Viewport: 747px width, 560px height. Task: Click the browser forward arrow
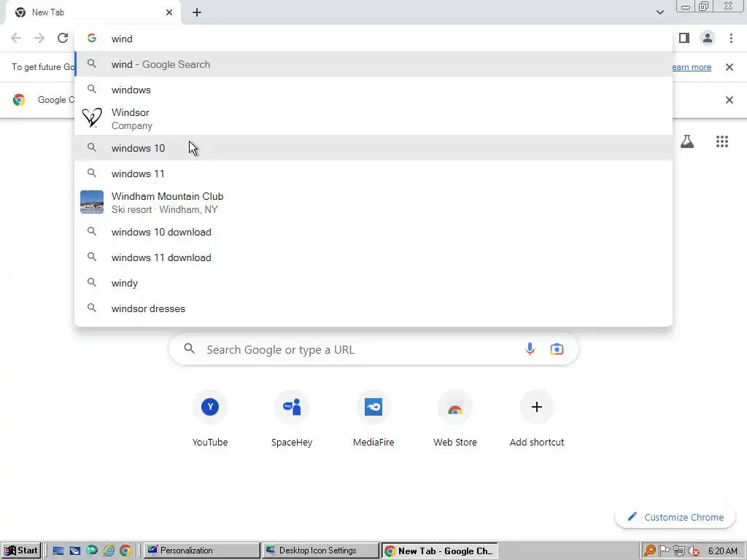39,38
